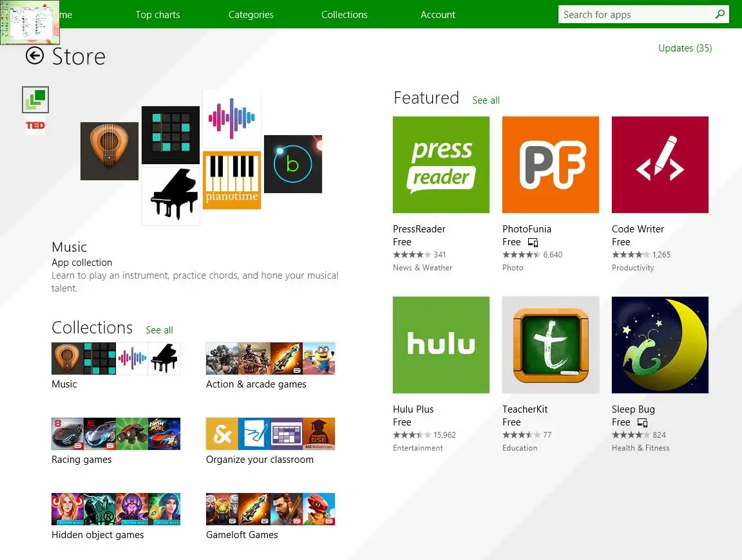Click the Music collection title under banner

[69, 247]
